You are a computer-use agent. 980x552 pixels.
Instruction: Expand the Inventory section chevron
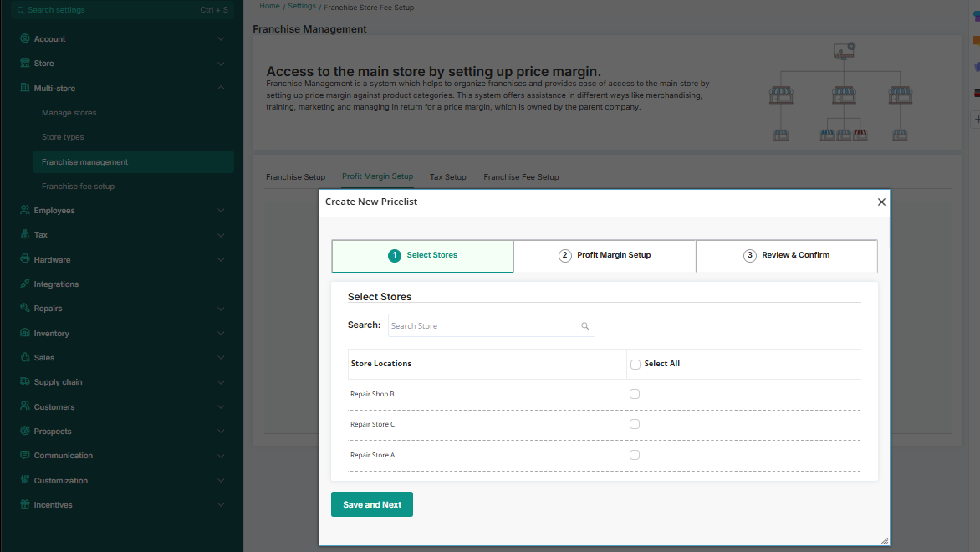click(221, 334)
